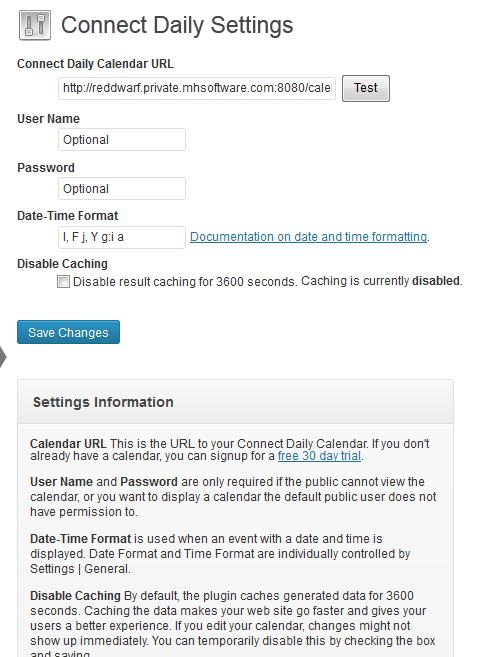488x657 pixels.
Task: Click the Connect Daily Calendar URL label
Action: click(x=95, y=64)
